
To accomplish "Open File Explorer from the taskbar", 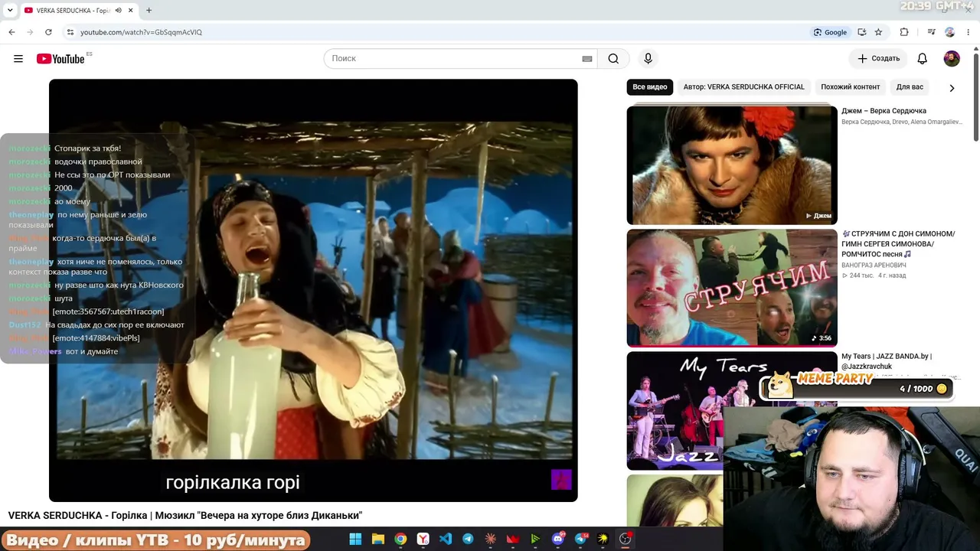I will (x=377, y=540).
